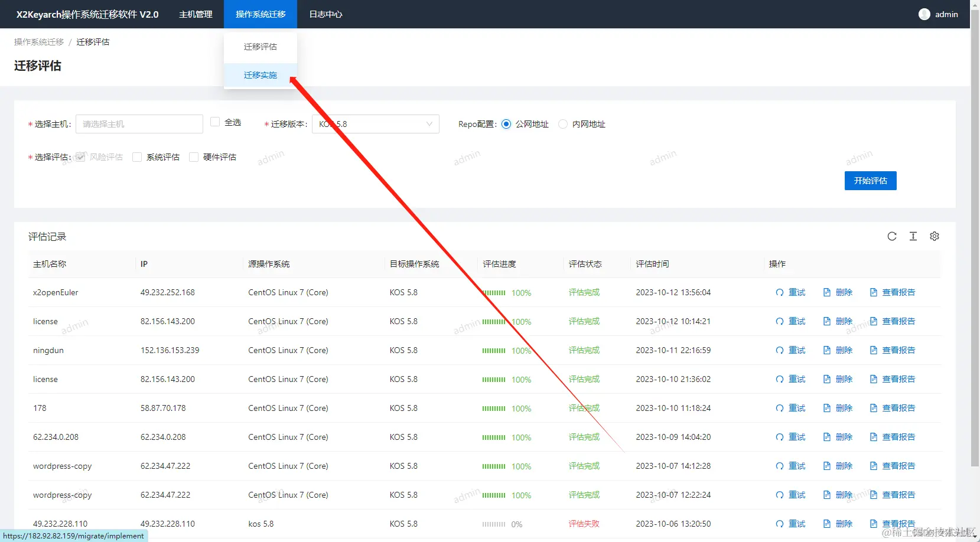Select the 公网地址 radio button
This screenshot has width=980, height=542.
point(506,124)
